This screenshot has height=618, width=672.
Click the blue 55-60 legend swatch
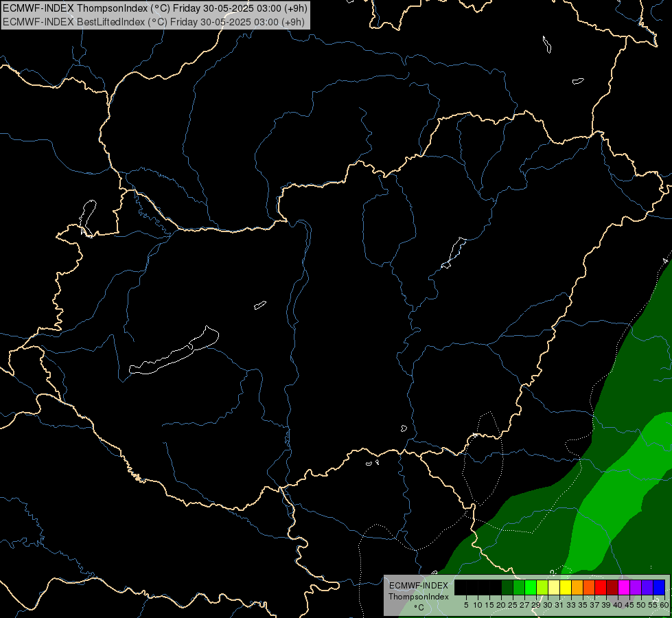pos(659,587)
